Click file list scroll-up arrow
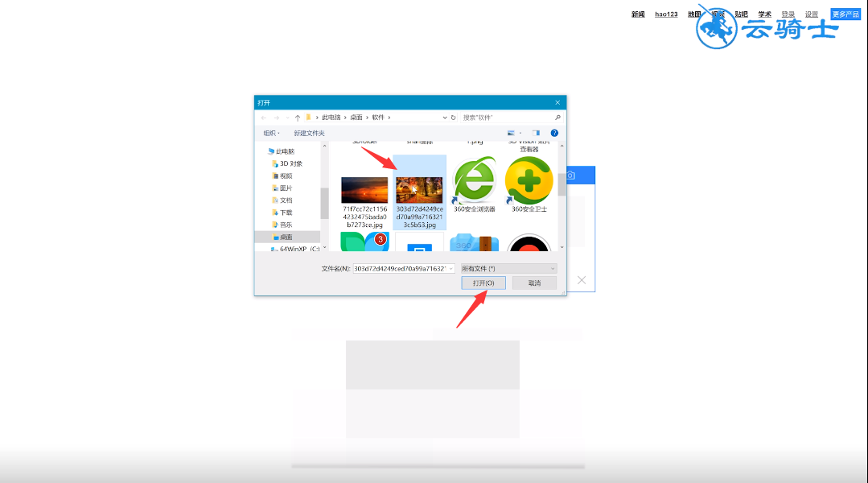 coord(562,146)
